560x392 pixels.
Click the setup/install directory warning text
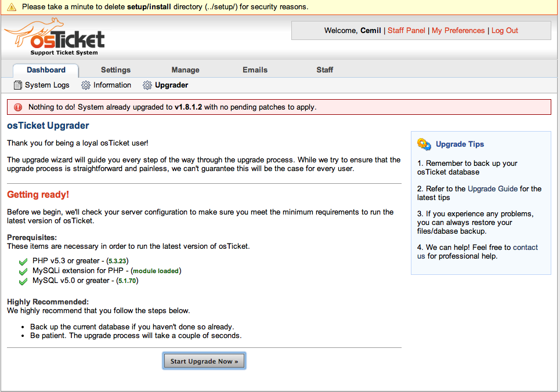point(165,7)
